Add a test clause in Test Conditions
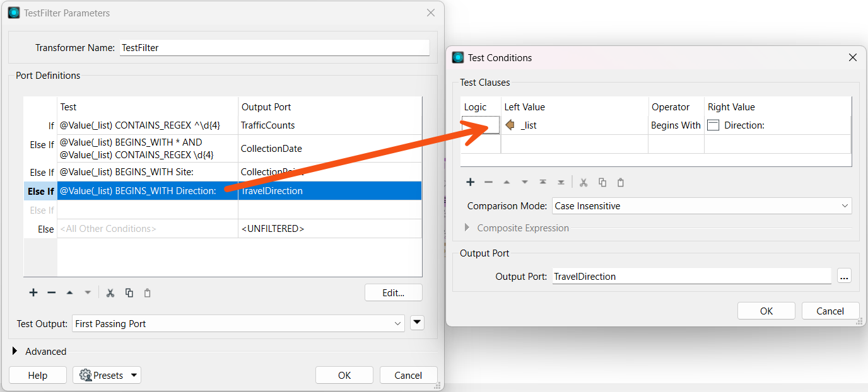The image size is (868, 392). click(x=470, y=182)
